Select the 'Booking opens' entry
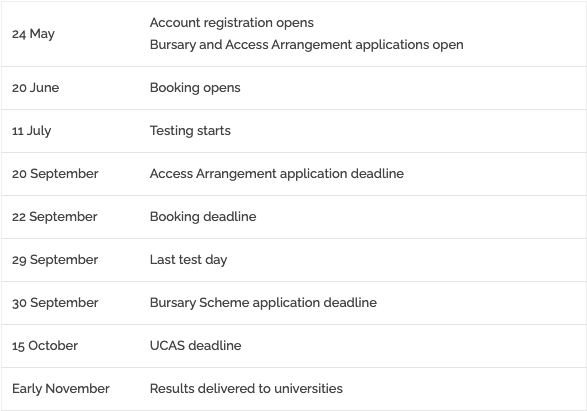 click(195, 88)
